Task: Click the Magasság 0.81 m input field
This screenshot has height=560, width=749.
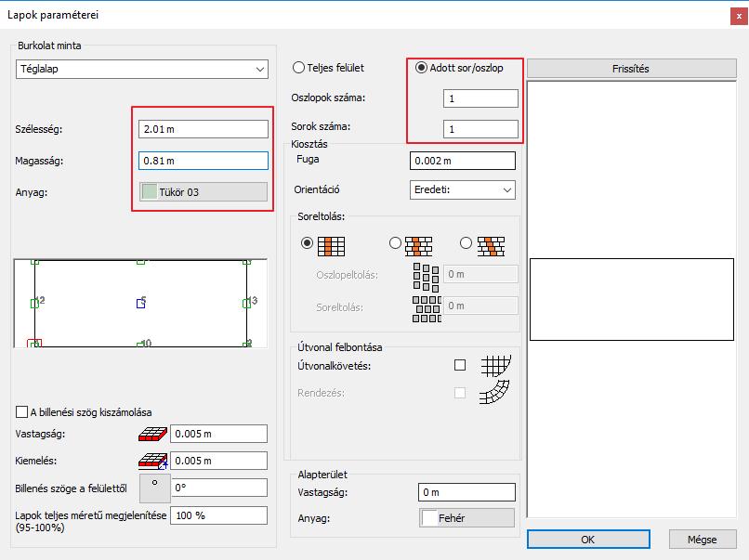Action: click(x=203, y=161)
